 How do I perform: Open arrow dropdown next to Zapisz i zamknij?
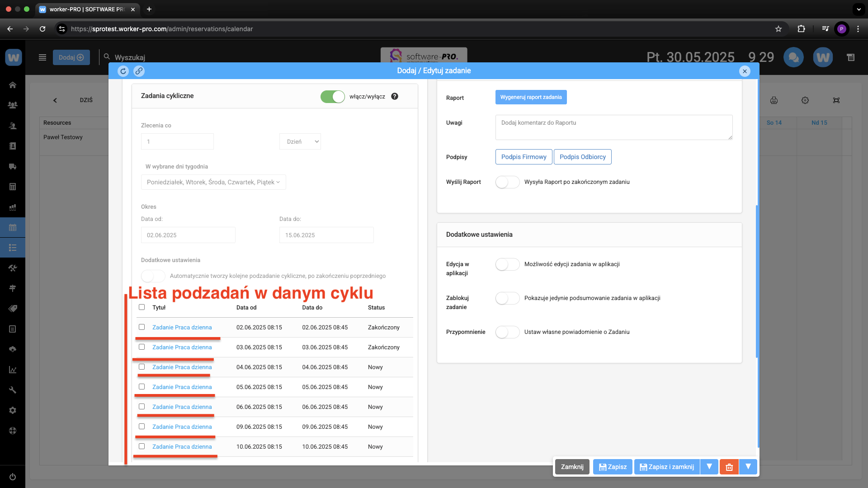(x=709, y=467)
